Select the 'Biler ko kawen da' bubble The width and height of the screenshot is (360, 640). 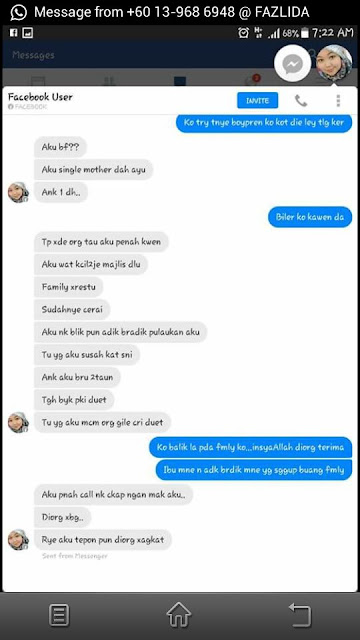click(x=310, y=217)
